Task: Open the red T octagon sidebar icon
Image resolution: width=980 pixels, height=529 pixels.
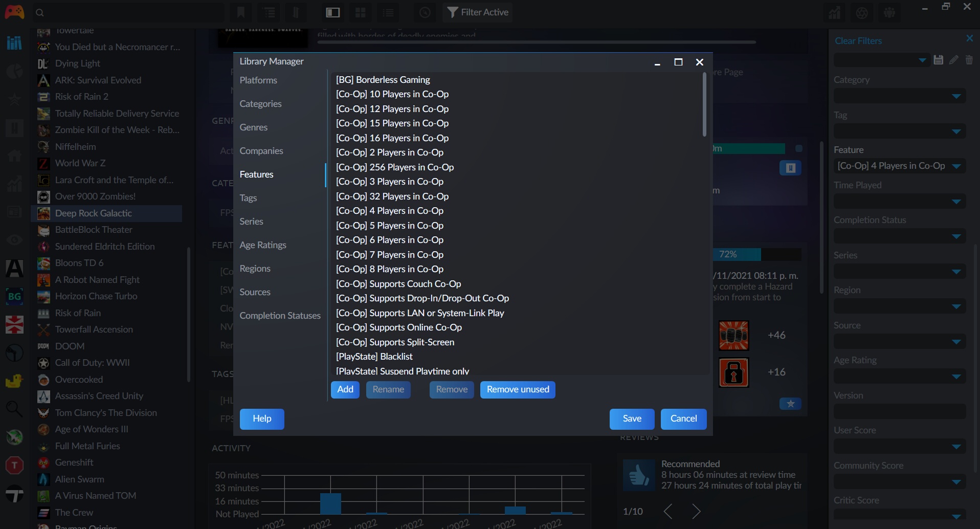Action: [14, 465]
